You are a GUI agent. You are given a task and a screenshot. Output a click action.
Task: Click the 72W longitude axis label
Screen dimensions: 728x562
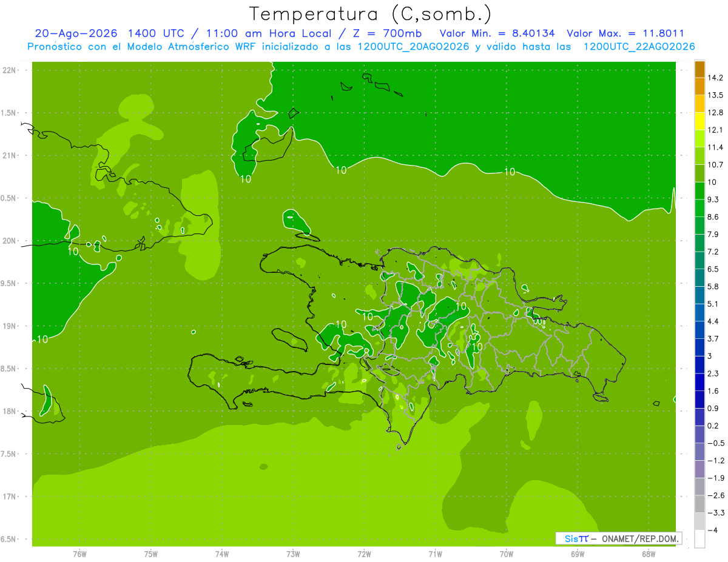(365, 554)
